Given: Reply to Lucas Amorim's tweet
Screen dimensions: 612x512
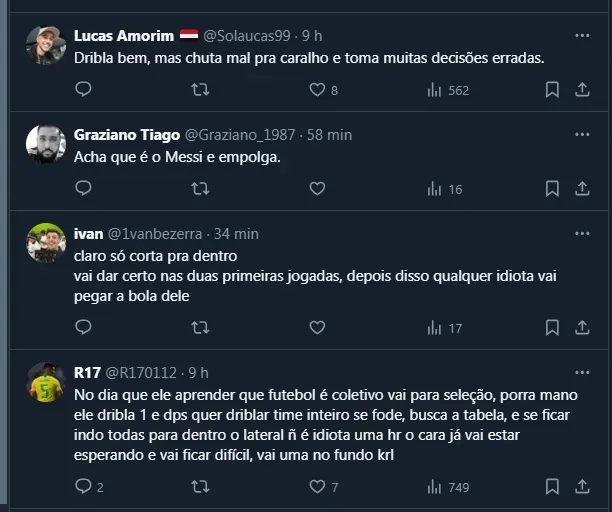Looking at the screenshot, I should point(83,90).
